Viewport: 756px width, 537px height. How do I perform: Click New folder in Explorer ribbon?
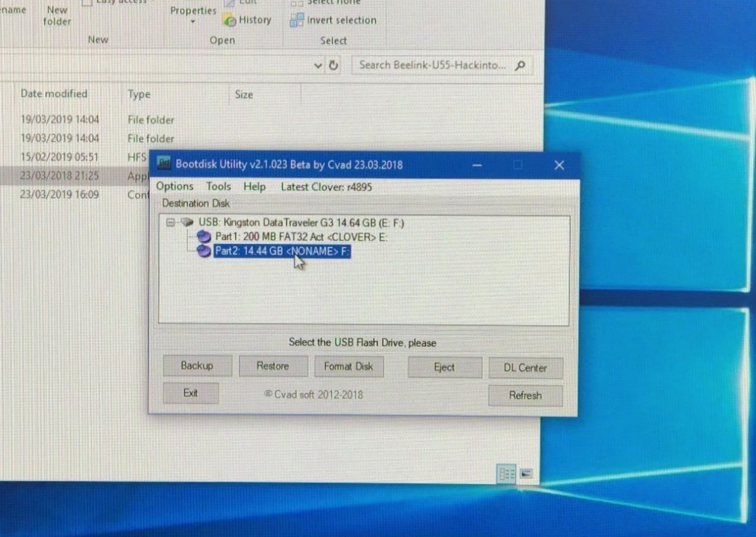tap(57, 16)
